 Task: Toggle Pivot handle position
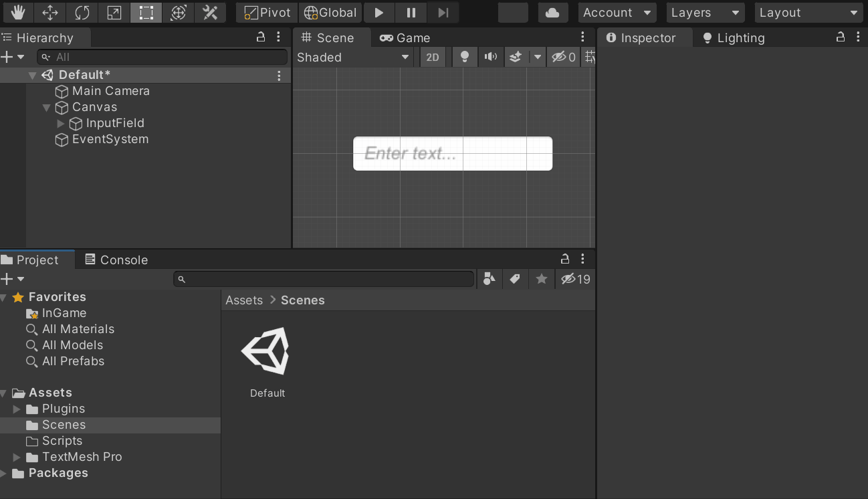pyautogui.click(x=267, y=13)
